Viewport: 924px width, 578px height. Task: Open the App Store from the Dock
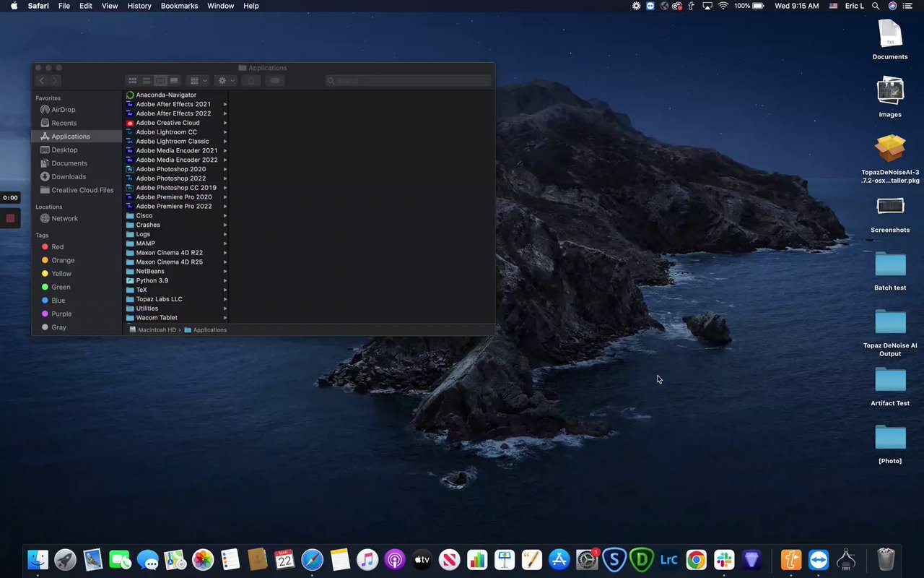559,560
